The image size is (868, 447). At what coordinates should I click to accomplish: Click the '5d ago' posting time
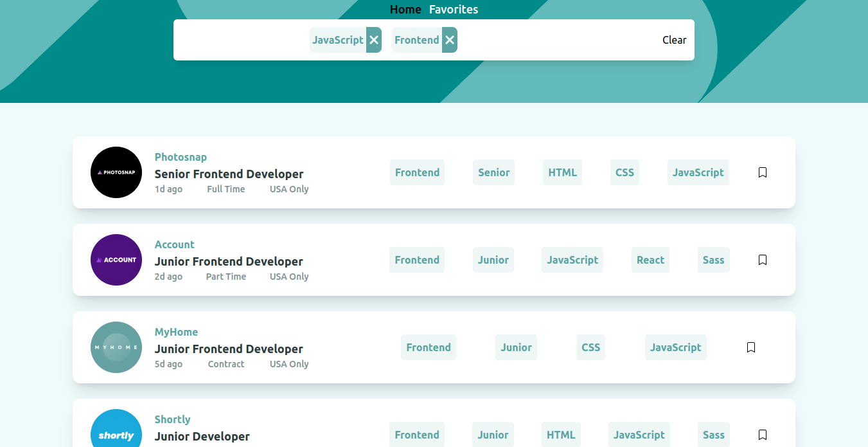coord(168,364)
